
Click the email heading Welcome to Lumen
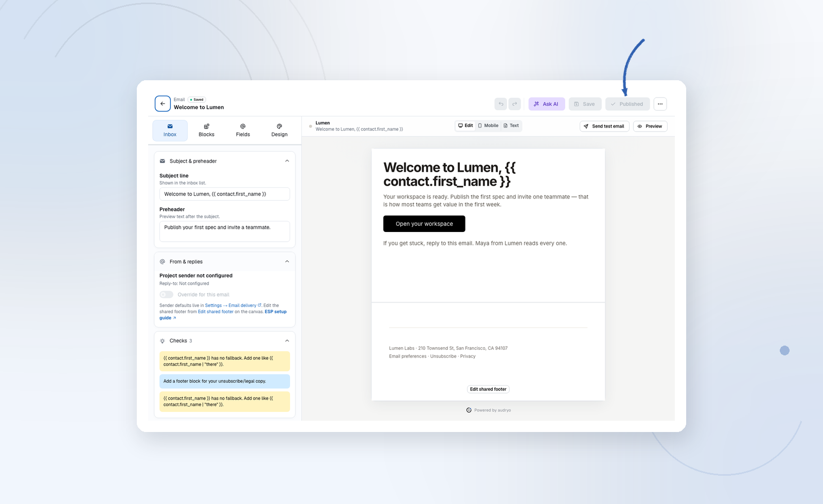[x=450, y=174]
